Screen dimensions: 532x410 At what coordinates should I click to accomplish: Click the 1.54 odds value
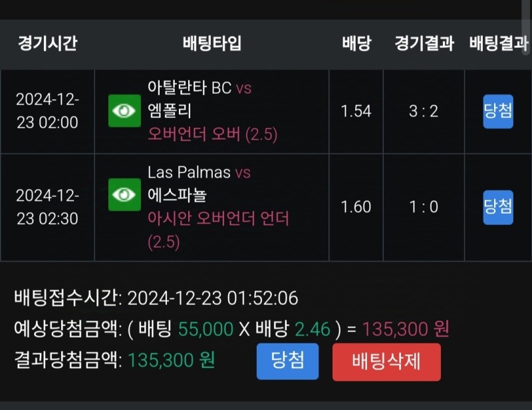coord(356,111)
